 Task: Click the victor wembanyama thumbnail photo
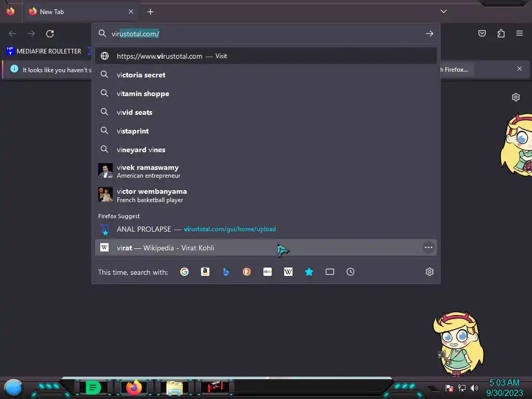point(105,195)
